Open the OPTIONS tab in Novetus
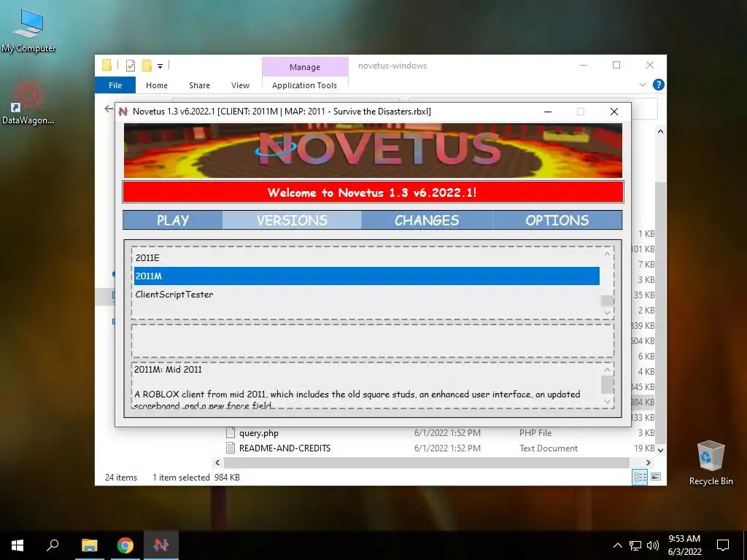Image resolution: width=747 pixels, height=560 pixels. 557,220
